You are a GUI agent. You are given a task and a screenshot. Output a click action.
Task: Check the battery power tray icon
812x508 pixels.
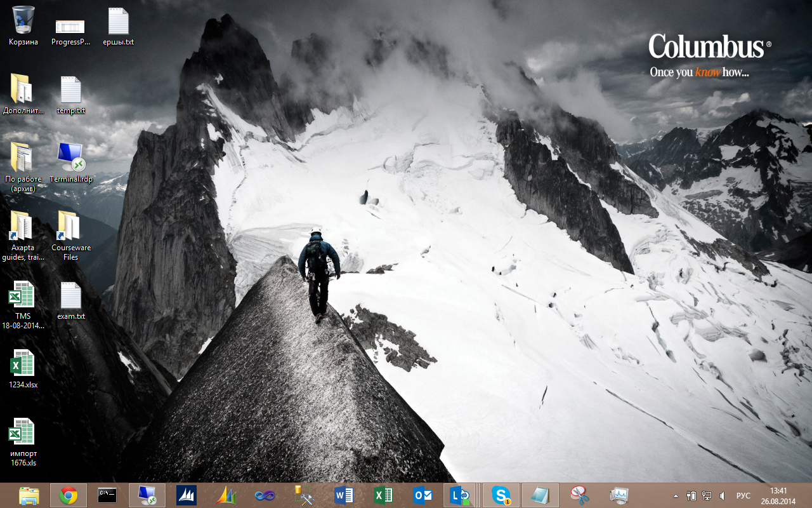(691, 496)
